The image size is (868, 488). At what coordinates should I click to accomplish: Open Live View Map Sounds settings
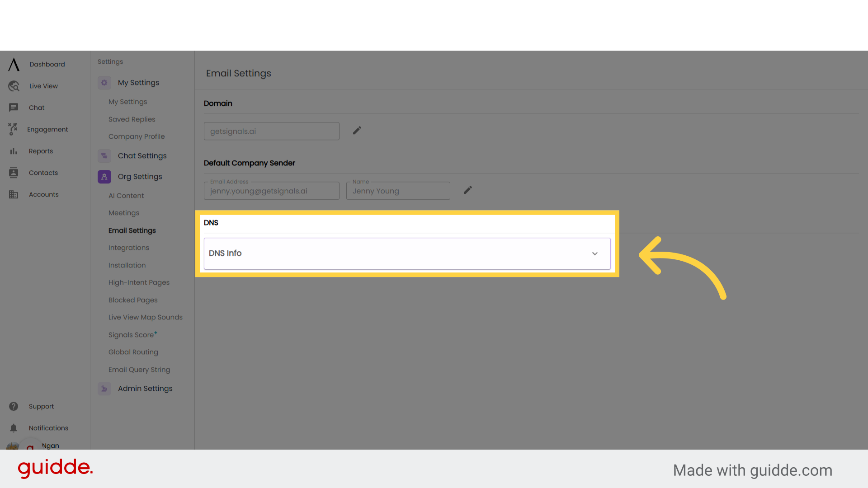[146, 317]
